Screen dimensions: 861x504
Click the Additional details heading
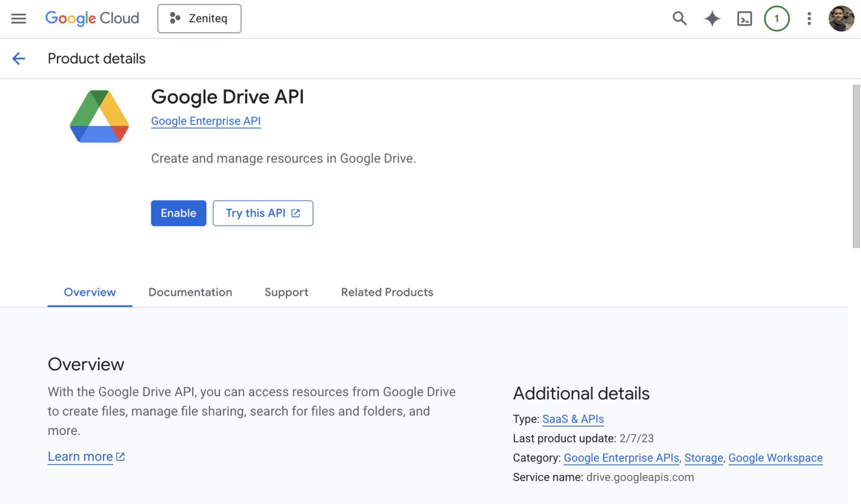[x=581, y=393]
